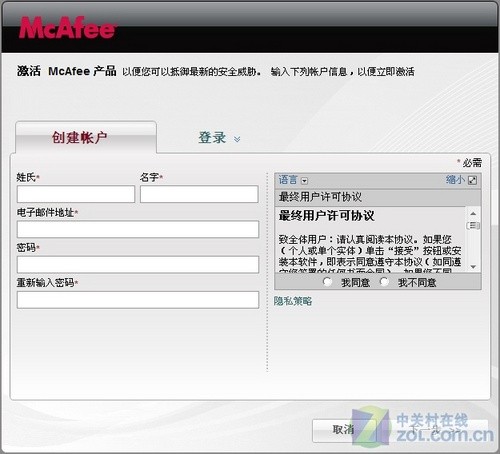Screen dimensions: 500x454
Task: Click the gray 最终用户许可协议 title bar
Action: 378,197
